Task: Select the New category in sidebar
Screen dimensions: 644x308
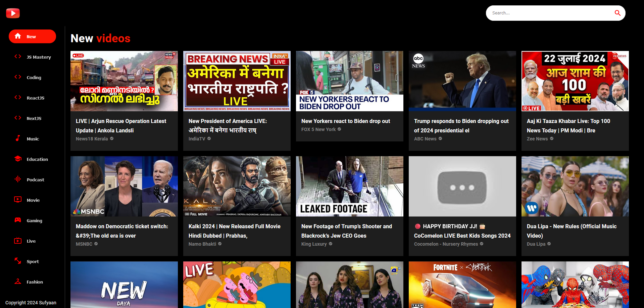Action: point(32,37)
